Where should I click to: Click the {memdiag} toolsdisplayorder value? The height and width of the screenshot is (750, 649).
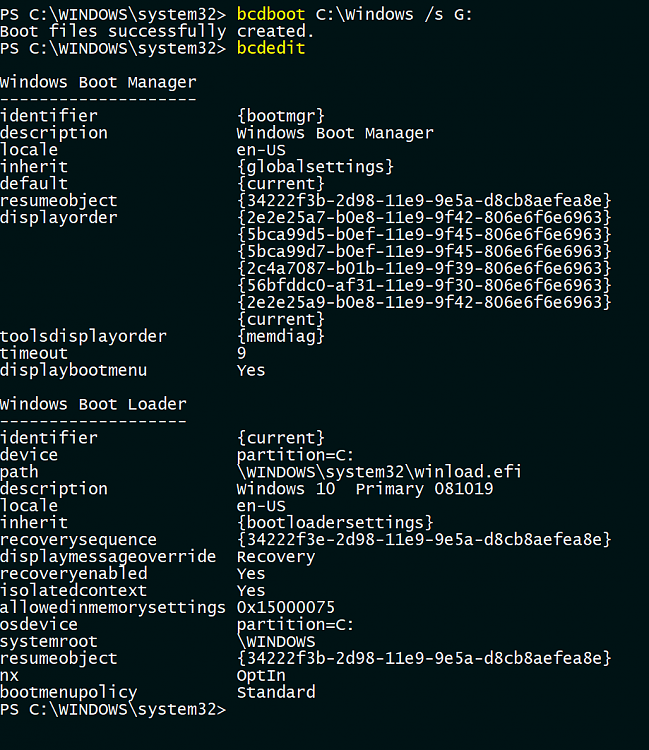point(281,336)
